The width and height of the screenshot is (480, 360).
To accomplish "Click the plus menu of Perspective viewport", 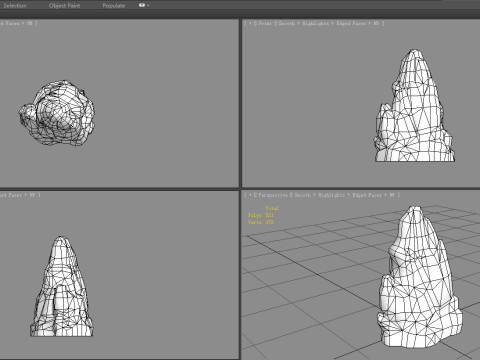I will coord(250,195).
